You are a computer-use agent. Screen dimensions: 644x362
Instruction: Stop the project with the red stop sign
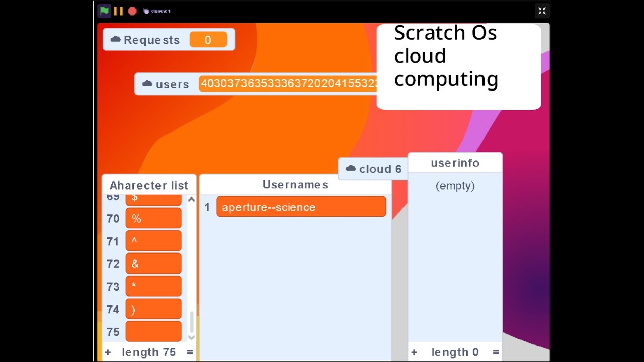[x=132, y=11]
